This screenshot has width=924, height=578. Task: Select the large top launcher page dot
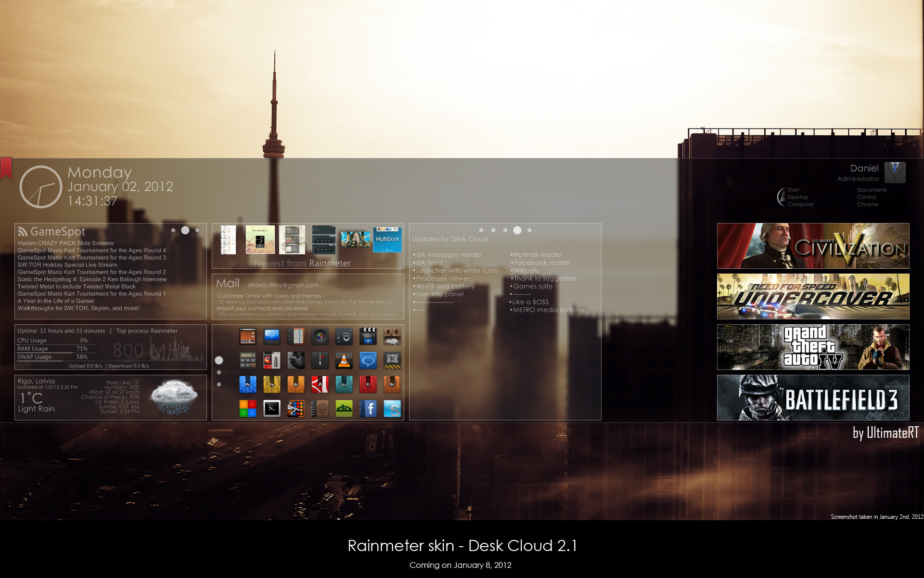219,360
